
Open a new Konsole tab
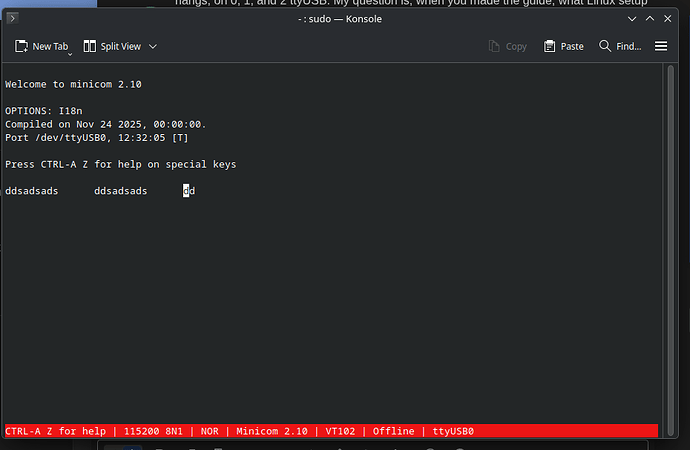tap(41, 46)
